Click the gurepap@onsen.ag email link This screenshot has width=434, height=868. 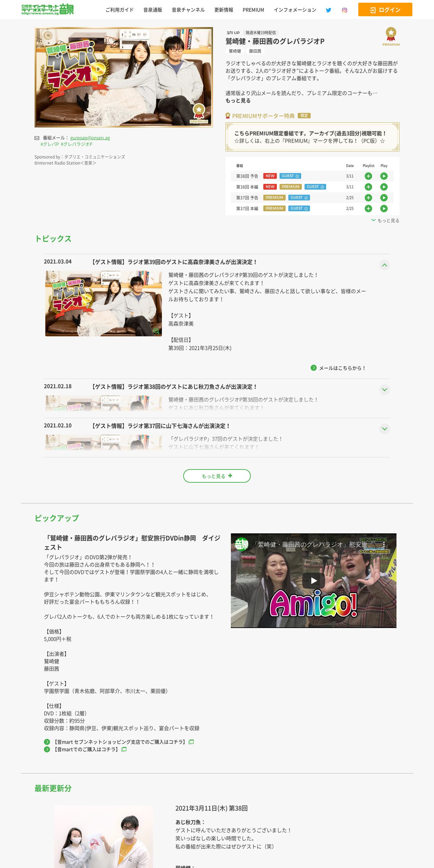(90, 138)
